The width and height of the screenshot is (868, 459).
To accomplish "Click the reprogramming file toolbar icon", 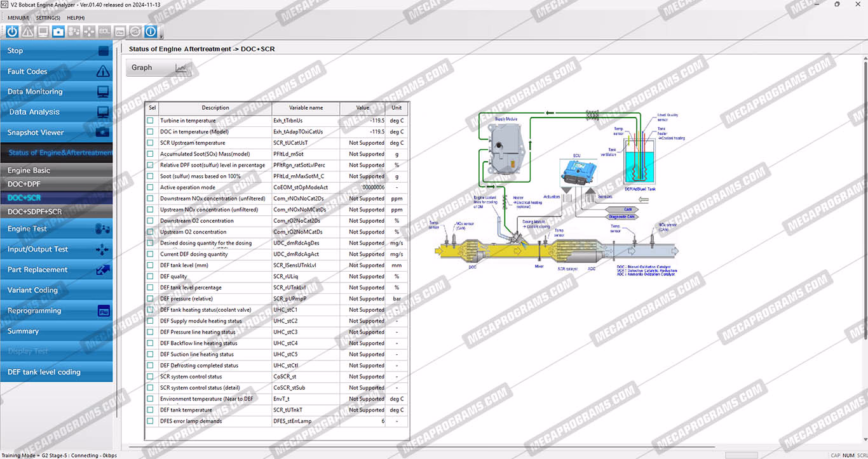I will coord(119,31).
